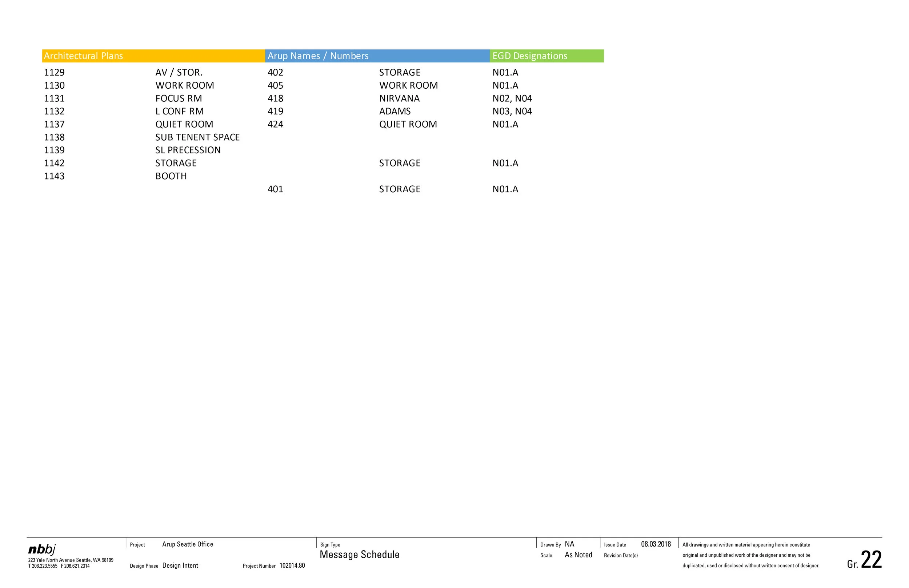Click architectural room number 1143

(54, 176)
